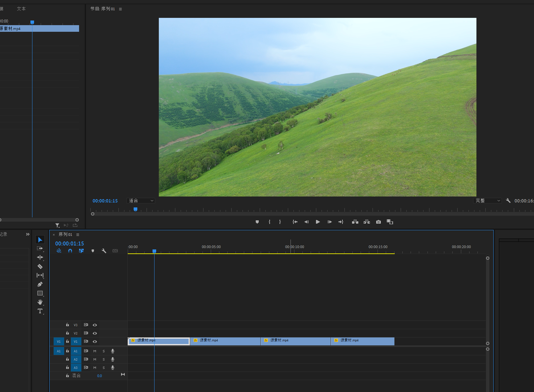Image resolution: width=534 pixels, height=392 pixels.
Task: Toggle V1 track output eye icon
Action: click(95, 341)
